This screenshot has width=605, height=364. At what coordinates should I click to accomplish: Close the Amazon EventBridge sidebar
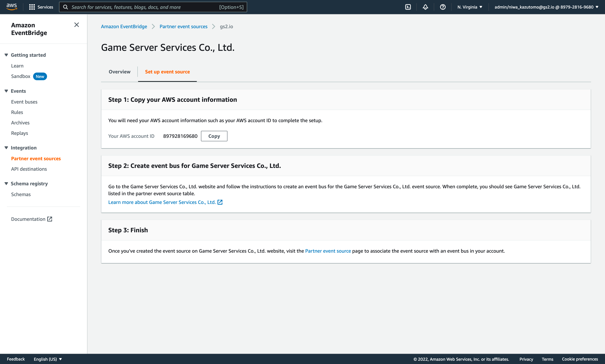pos(77,25)
